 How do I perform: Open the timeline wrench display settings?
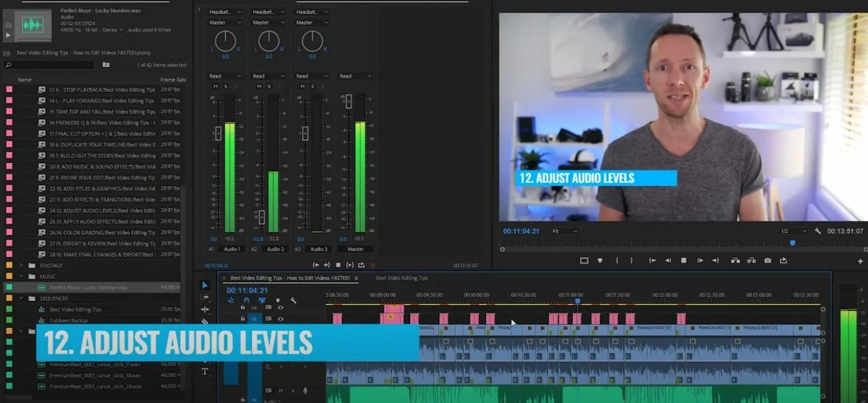pos(293,301)
